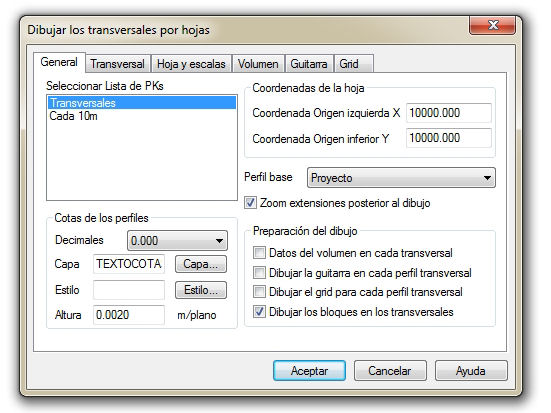
Task: Select the Volumen tab
Action: point(258,64)
